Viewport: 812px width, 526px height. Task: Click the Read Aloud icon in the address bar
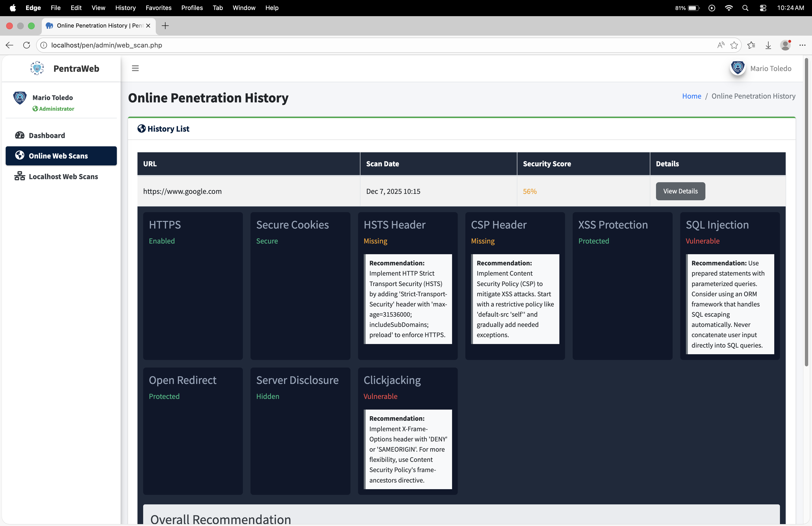point(720,45)
